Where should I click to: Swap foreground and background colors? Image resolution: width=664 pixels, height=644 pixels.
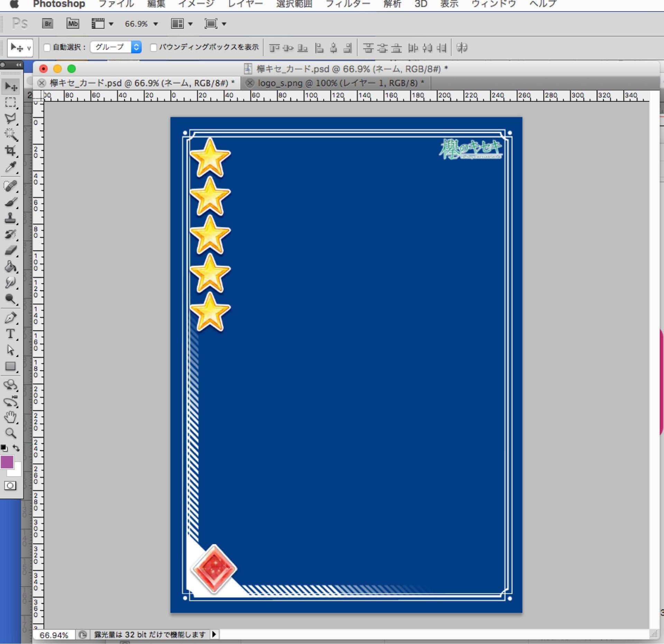coord(16,448)
